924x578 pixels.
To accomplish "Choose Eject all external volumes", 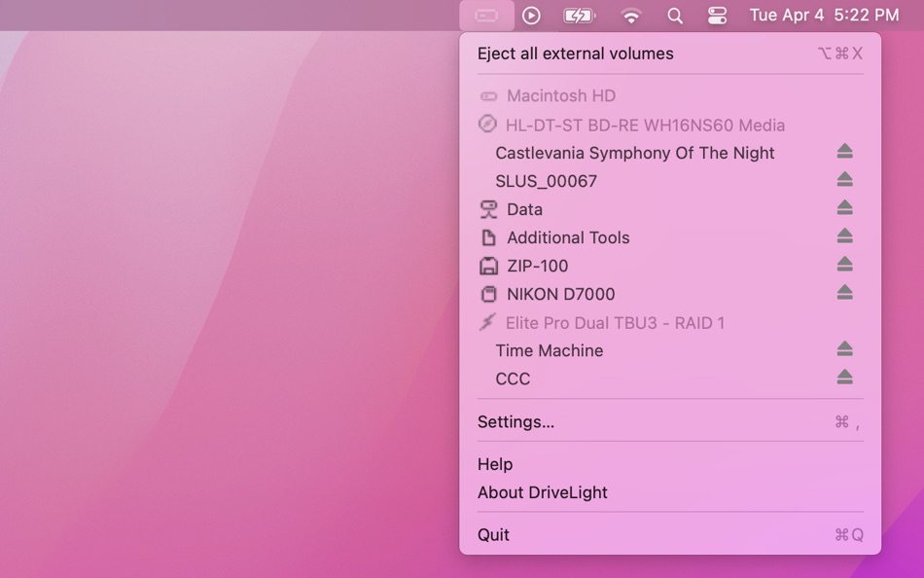I will (x=670, y=54).
